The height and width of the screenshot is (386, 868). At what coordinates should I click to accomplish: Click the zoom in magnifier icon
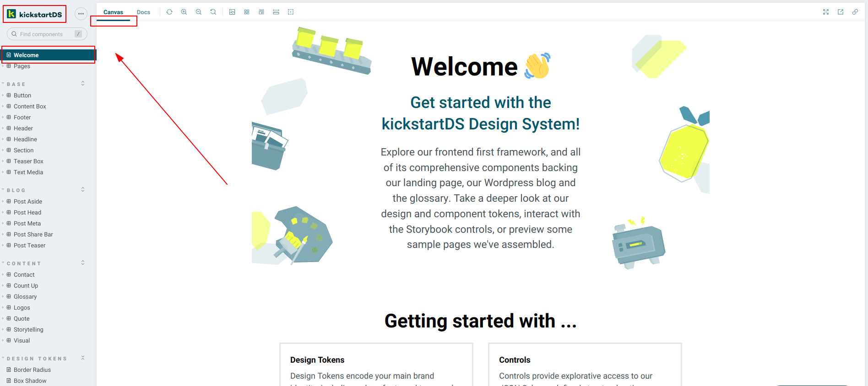[x=184, y=12]
